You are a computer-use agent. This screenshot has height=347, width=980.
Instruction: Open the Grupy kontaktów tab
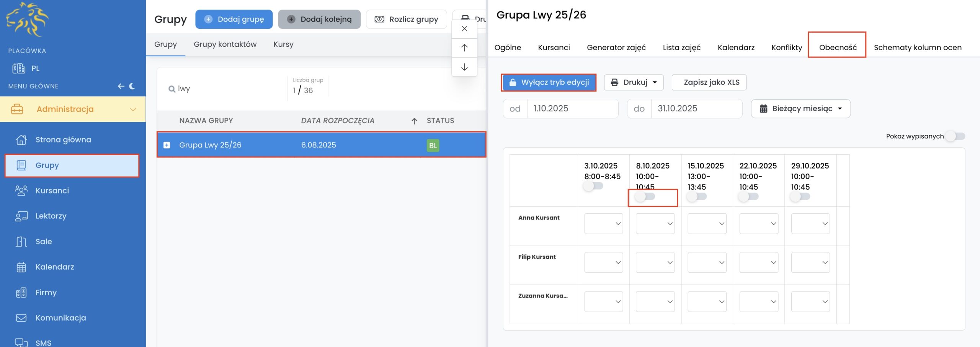tap(225, 44)
